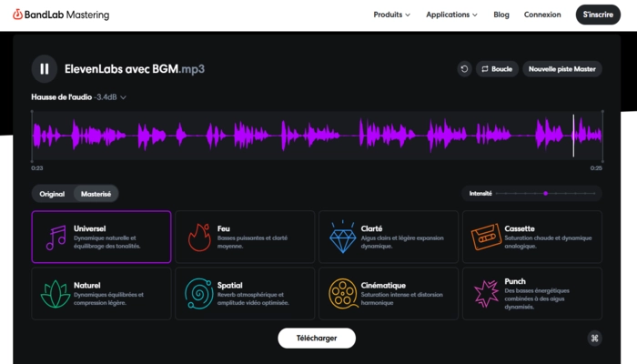Expand the Applications menu
Screen dimensions: 637x364
click(x=451, y=15)
